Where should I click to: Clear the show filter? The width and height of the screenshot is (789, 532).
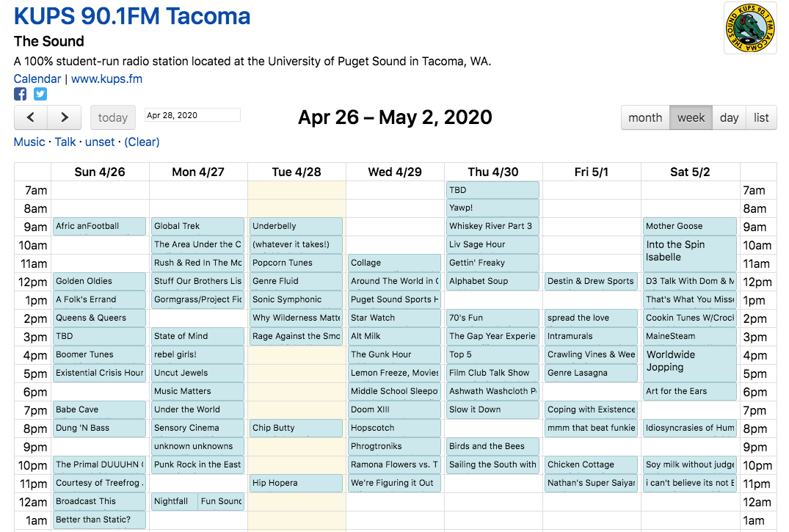tap(142, 142)
